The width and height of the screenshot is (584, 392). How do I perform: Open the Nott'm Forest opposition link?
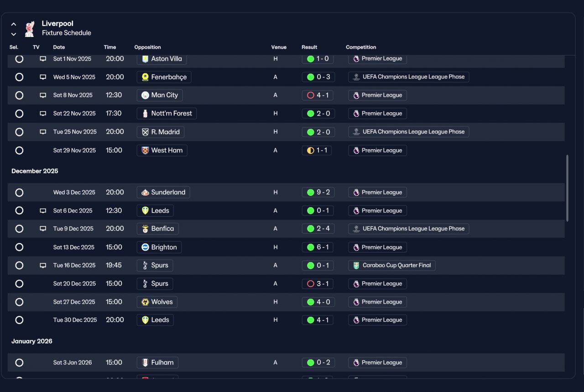[167, 114]
